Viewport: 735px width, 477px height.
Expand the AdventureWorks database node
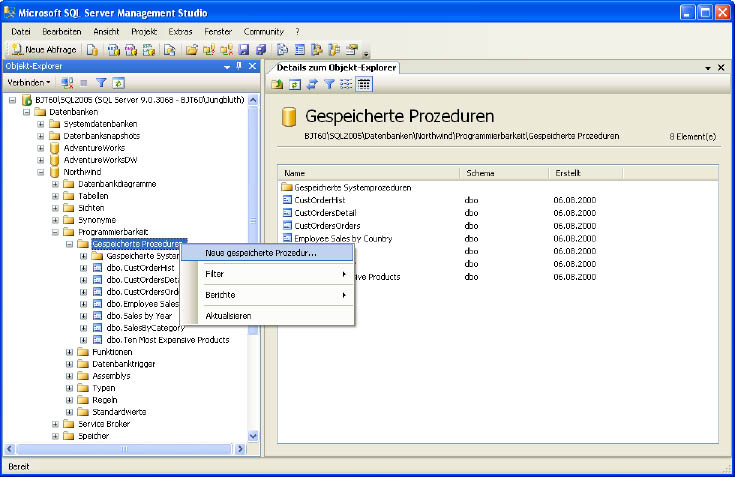41,148
